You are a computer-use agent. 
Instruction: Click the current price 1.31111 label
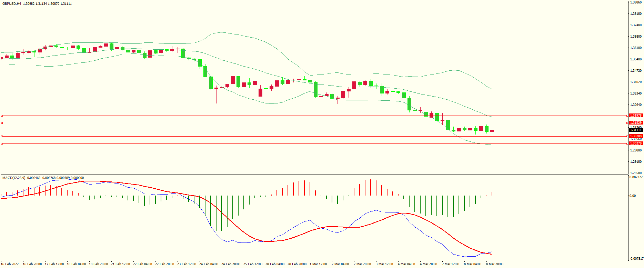tap(636, 130)
